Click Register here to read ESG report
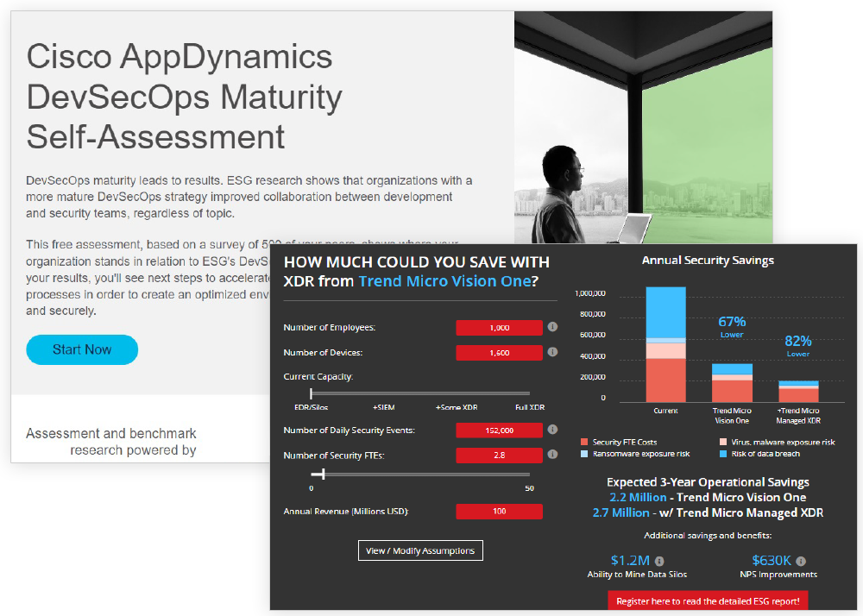This screenshot has height=616, width=863. point(708,600)
